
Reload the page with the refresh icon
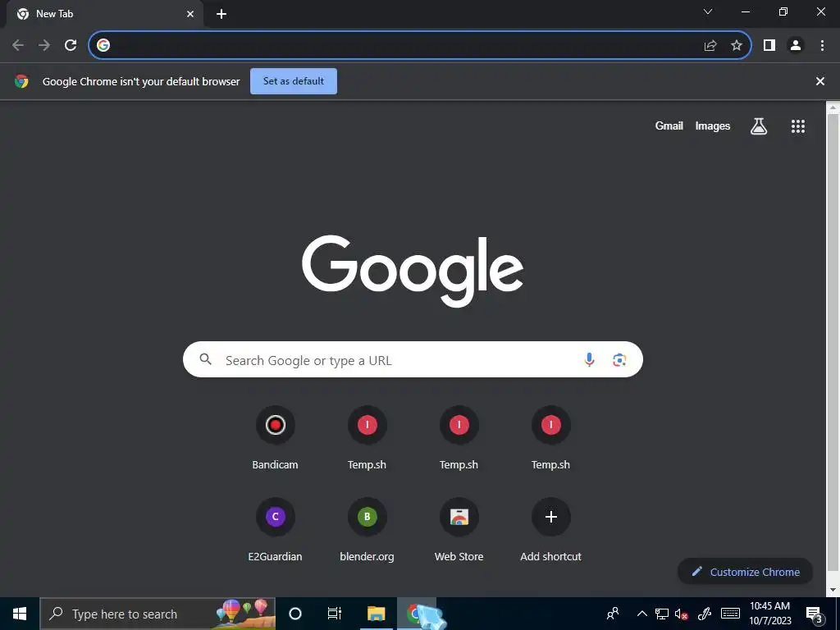coord(71,46)
